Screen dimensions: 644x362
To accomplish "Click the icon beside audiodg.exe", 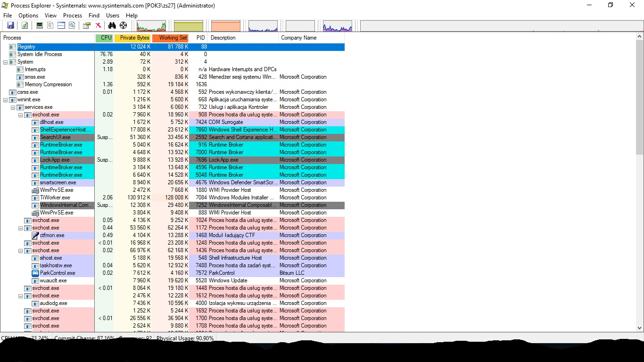I will 35,303.
